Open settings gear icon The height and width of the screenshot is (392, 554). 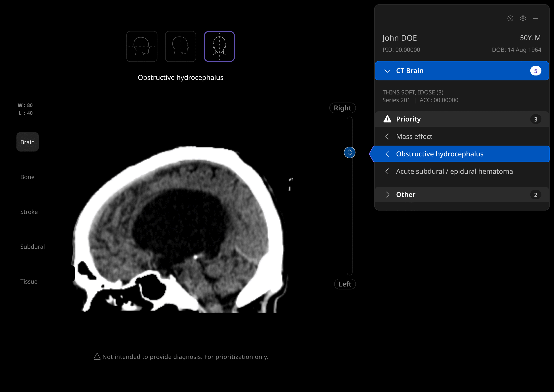[x=523, y=19]
